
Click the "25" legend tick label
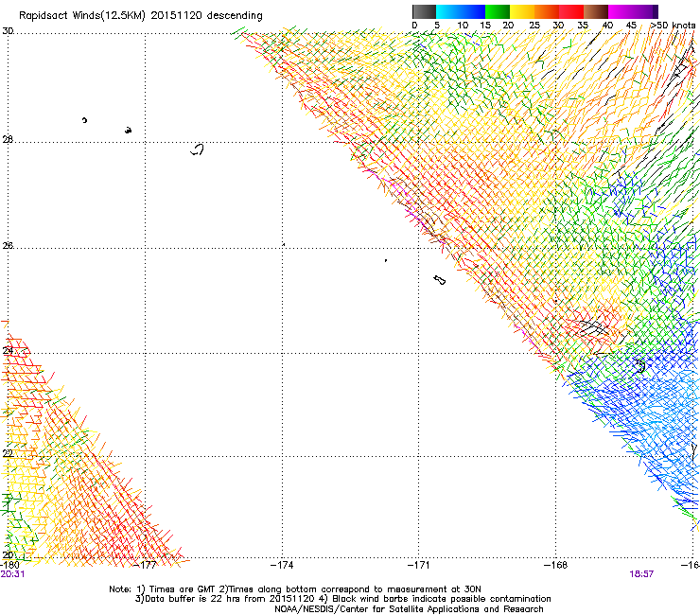(x=534, y=26)
